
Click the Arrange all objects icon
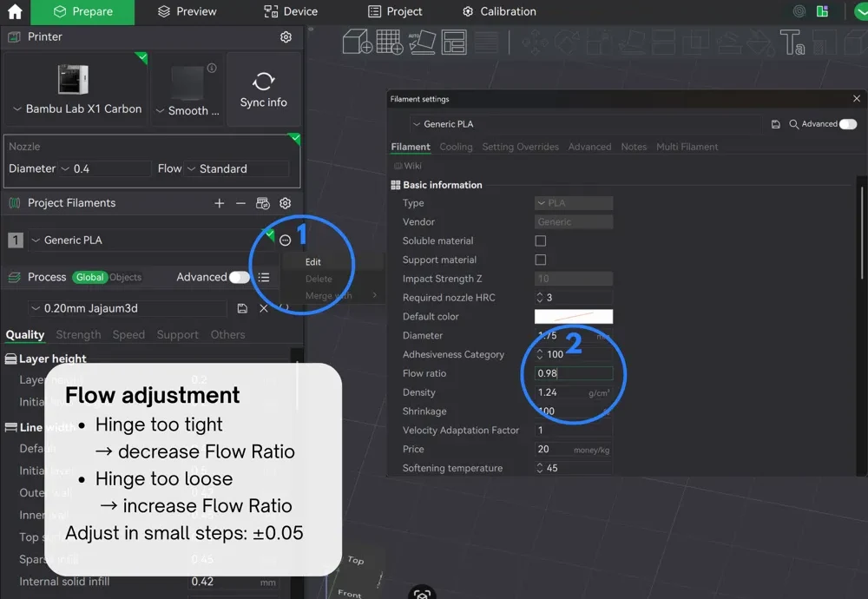coord(454,42)
